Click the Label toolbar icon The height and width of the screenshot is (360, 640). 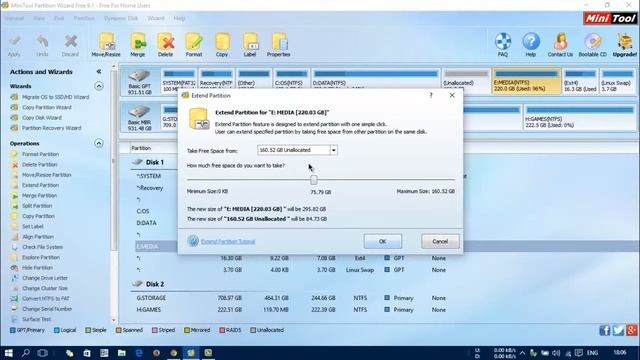point(250,45)
